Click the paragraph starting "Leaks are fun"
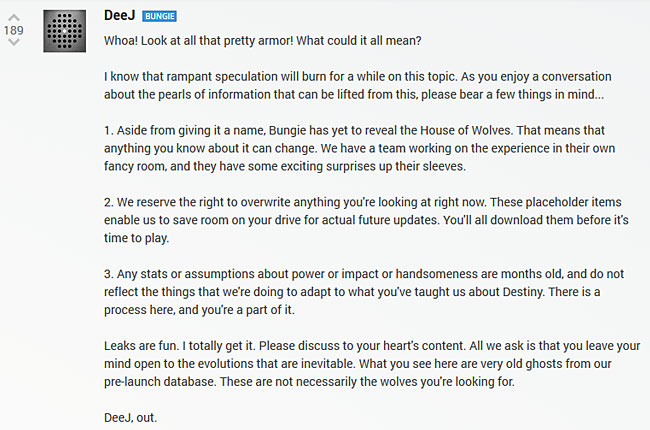The image size is (650, 430). coord(372,363)
